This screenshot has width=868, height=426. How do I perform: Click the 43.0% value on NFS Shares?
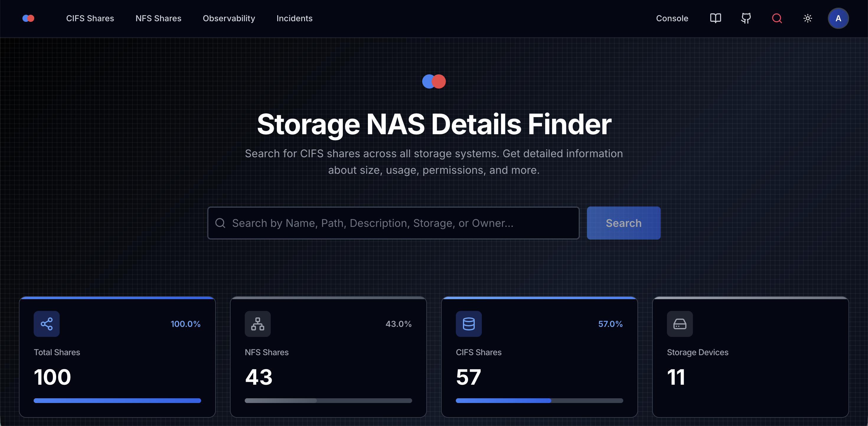398,324
